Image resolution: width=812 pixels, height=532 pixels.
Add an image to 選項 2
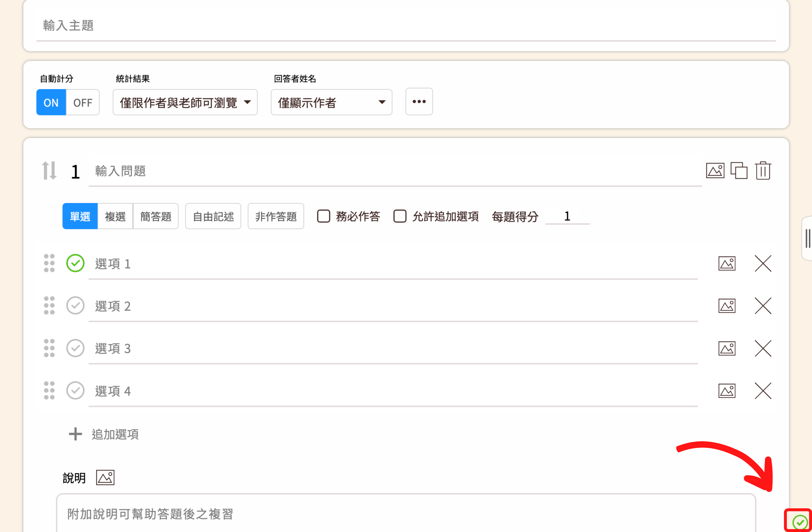click(x=727, y=306)
